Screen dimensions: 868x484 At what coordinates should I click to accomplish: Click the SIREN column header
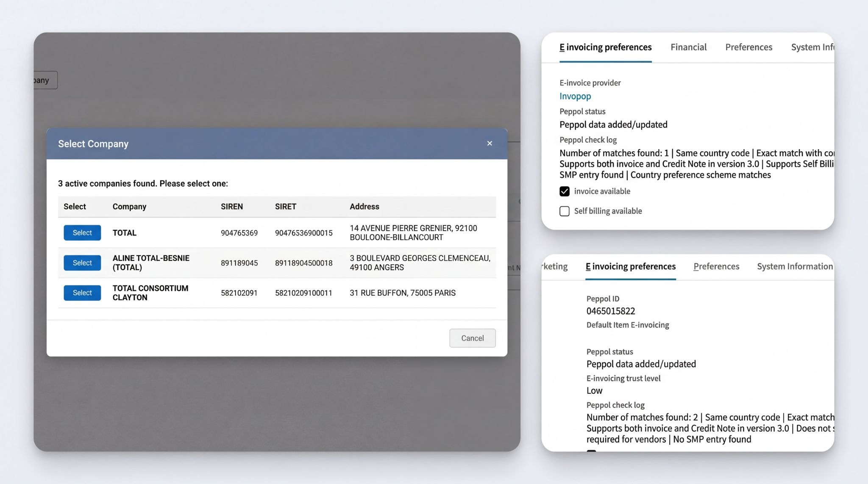[x=231, y=207]
